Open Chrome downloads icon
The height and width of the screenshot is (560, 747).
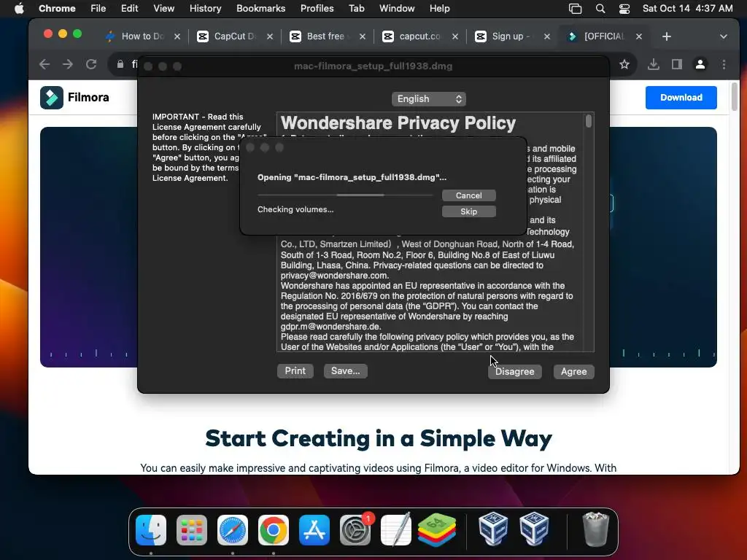coord(654,64)
